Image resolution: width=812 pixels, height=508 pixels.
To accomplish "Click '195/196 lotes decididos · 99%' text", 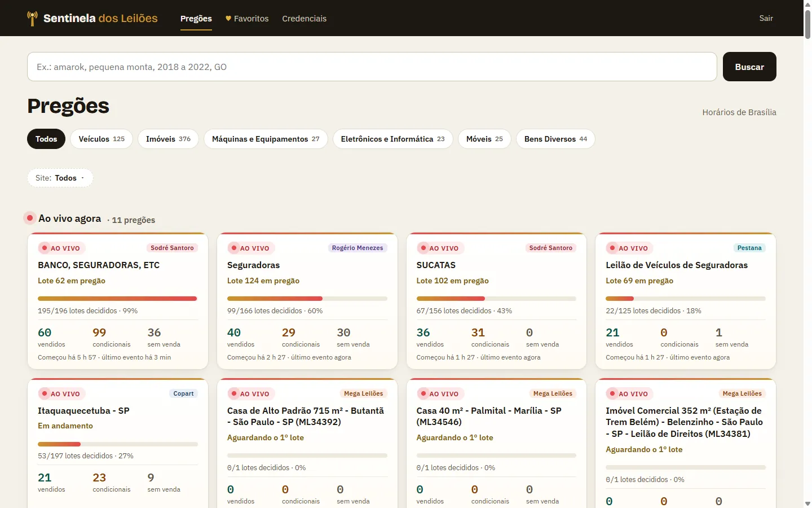I will coord(87,310).
